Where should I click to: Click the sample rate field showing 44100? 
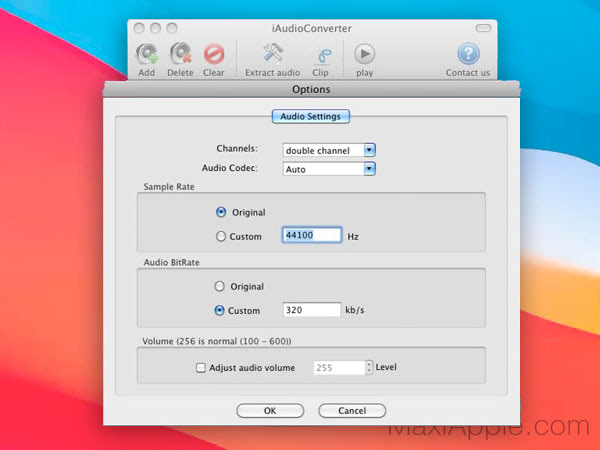click(312, 235)
